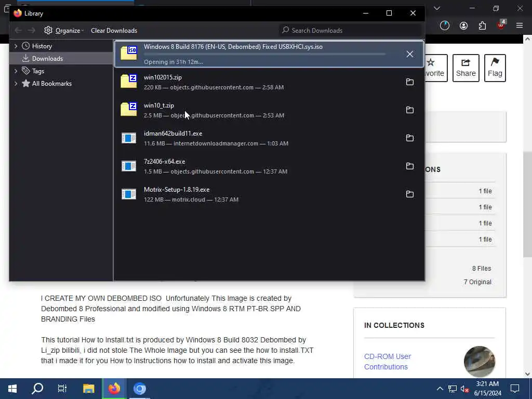Image resolution: width=532 pixels, height=399 pixels.
Task: Open the clock showing 3:21 AM
Action: point(487,389)
